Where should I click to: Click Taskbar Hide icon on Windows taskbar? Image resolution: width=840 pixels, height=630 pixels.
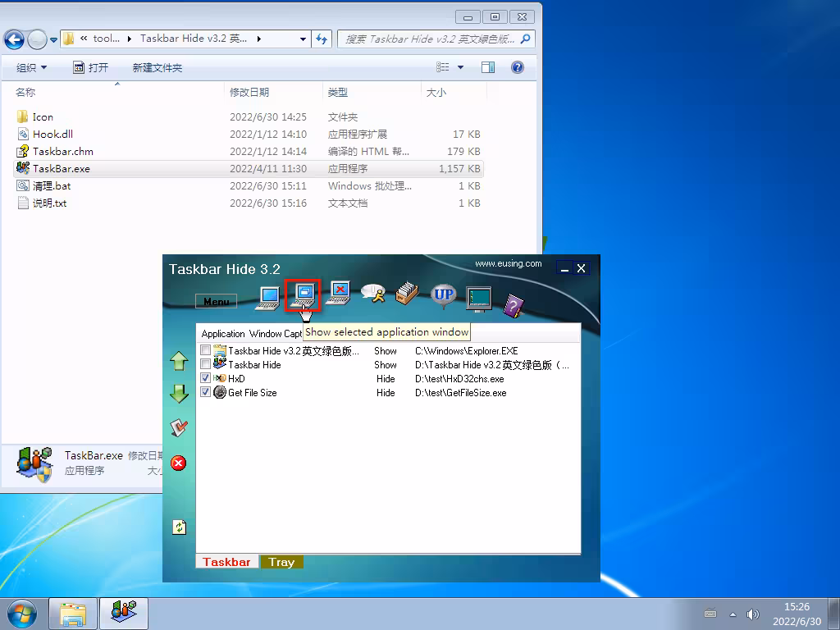(124, 614)
